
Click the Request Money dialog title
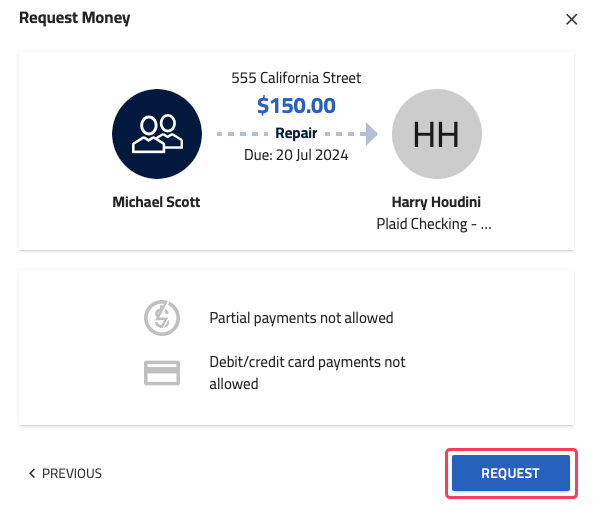(75, 18)
